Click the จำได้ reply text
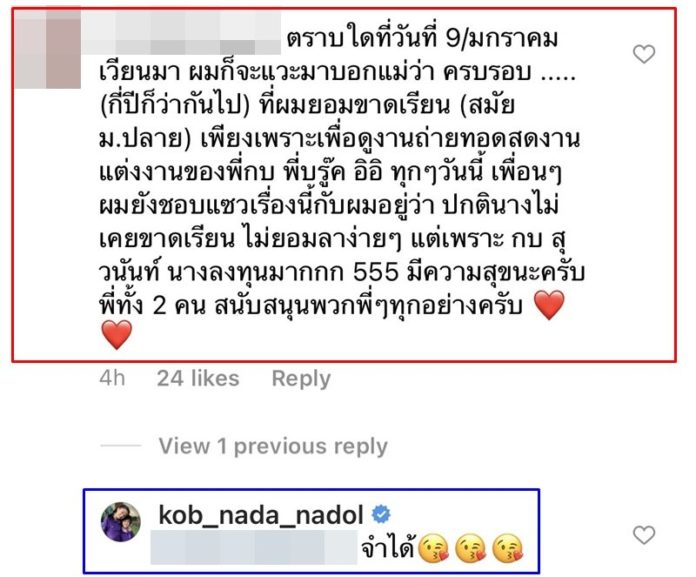The width and height of the screenshot is (696, 577). point(388,549)
